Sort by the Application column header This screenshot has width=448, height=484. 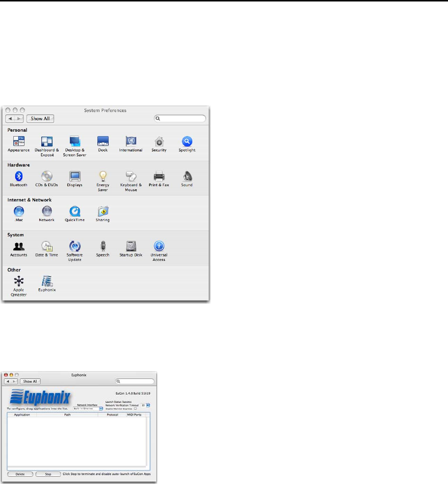(x=22, y=415)
